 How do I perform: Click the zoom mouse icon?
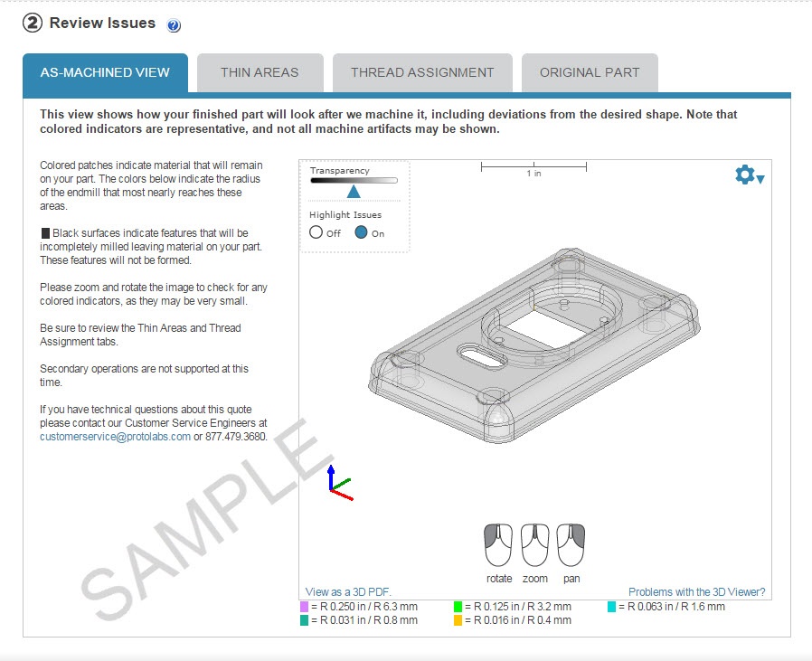click(x=535, y=545)
